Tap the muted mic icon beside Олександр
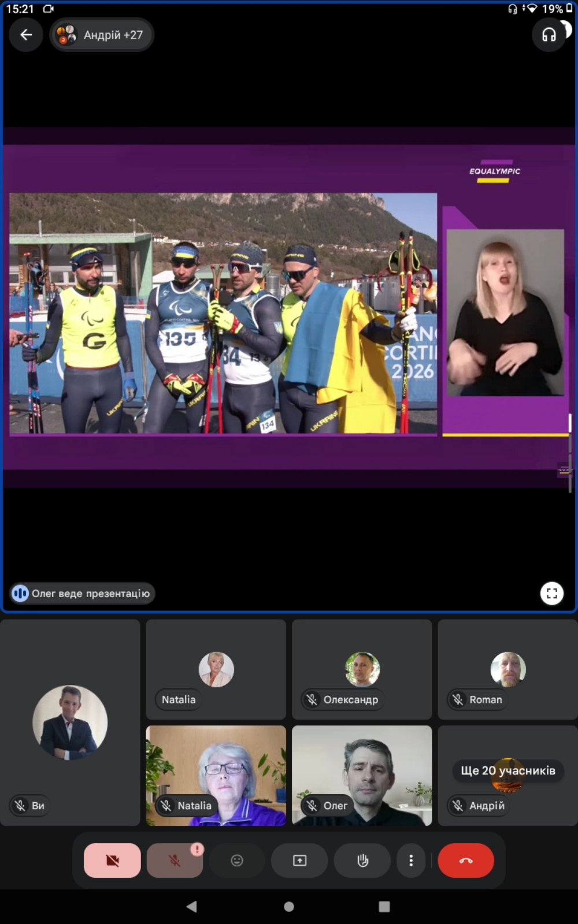 tap(312, 699)
